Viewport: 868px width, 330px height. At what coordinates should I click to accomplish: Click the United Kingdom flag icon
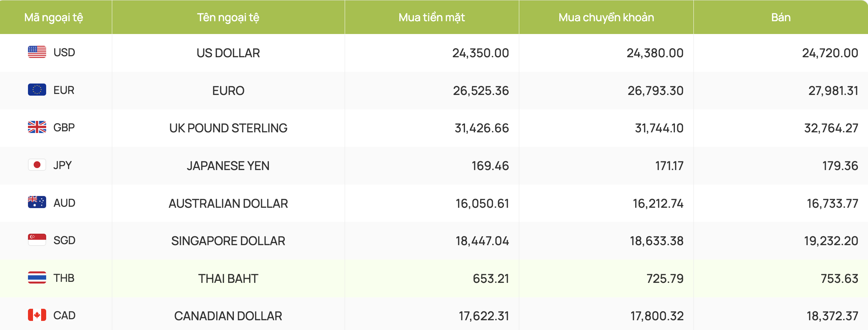(37, 127)
